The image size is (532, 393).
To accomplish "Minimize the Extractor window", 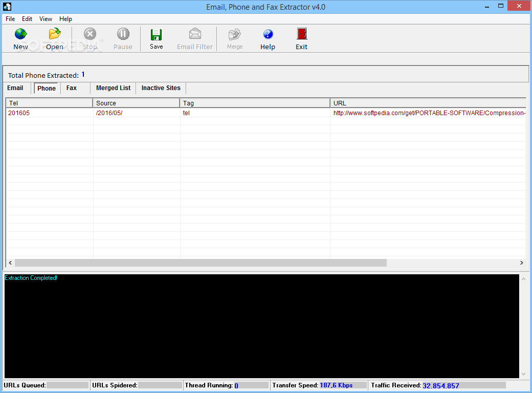I will 487,6.
